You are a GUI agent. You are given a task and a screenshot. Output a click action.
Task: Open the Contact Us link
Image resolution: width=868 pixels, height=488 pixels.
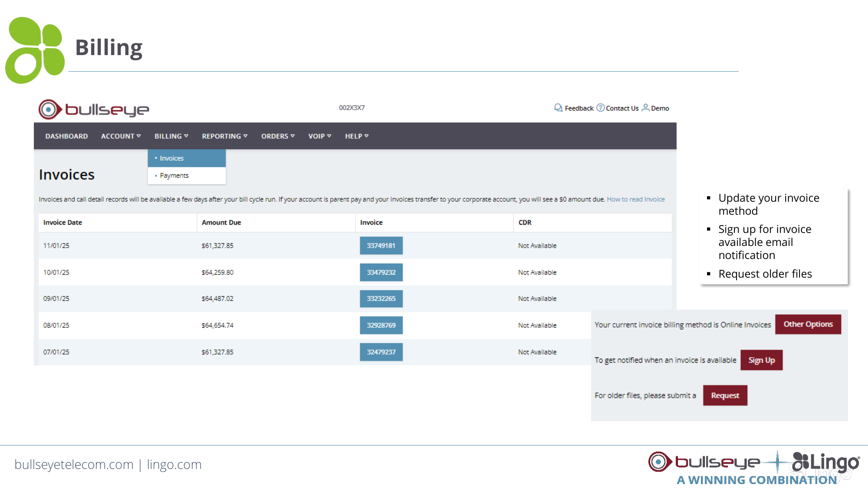(622, 108)
